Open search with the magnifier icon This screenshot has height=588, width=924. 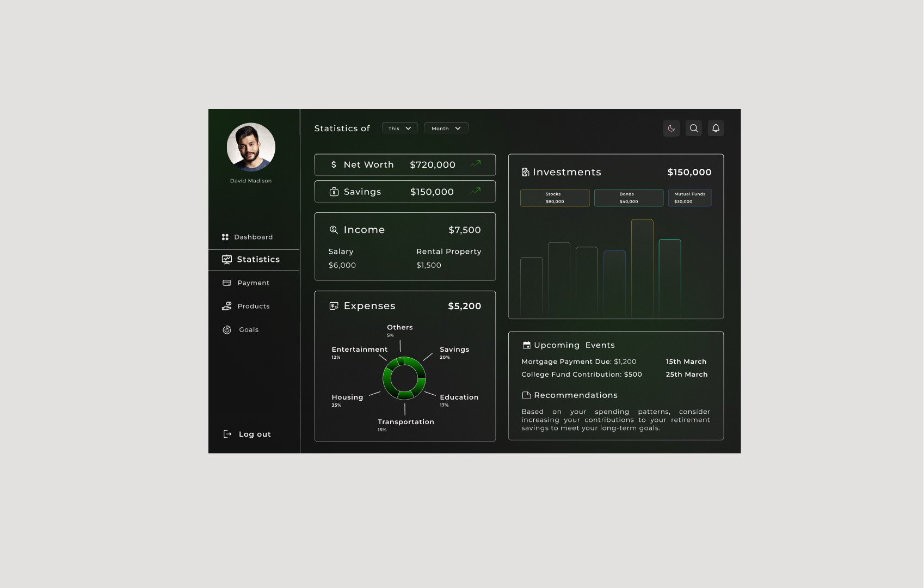(694, 128)
